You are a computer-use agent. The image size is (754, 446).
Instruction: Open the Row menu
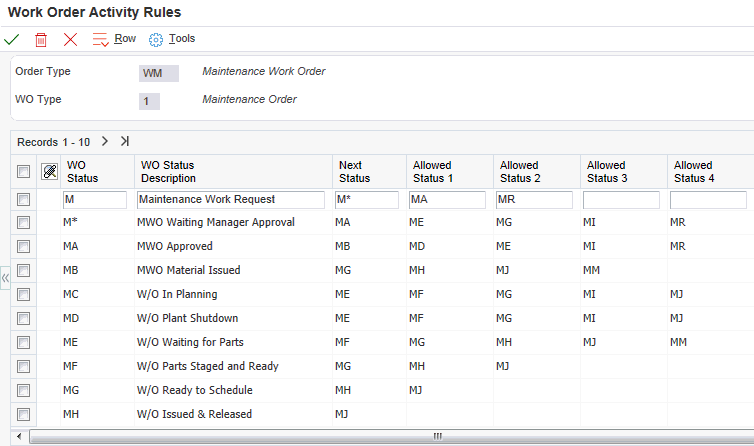(125, 39)
